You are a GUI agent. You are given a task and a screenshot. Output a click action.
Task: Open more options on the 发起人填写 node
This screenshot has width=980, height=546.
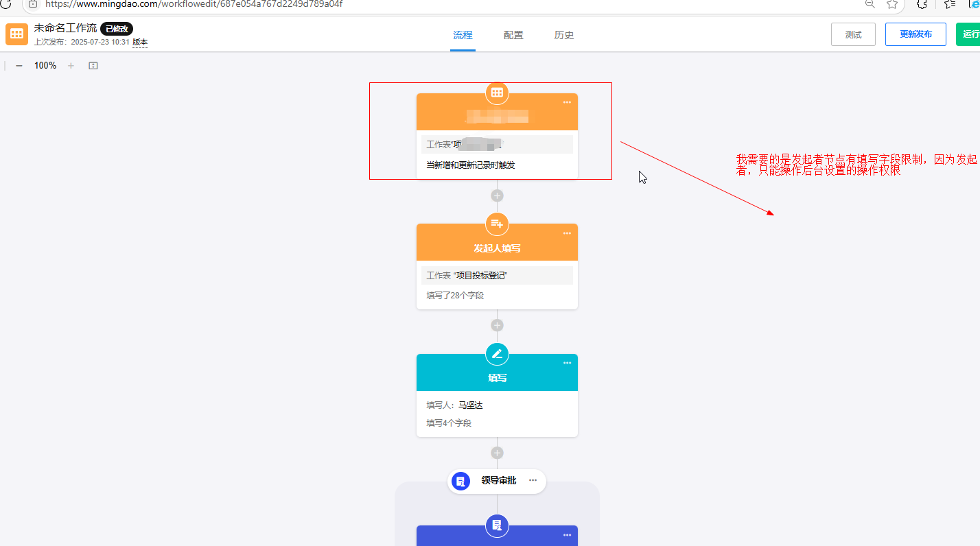[x=567, y=233]
